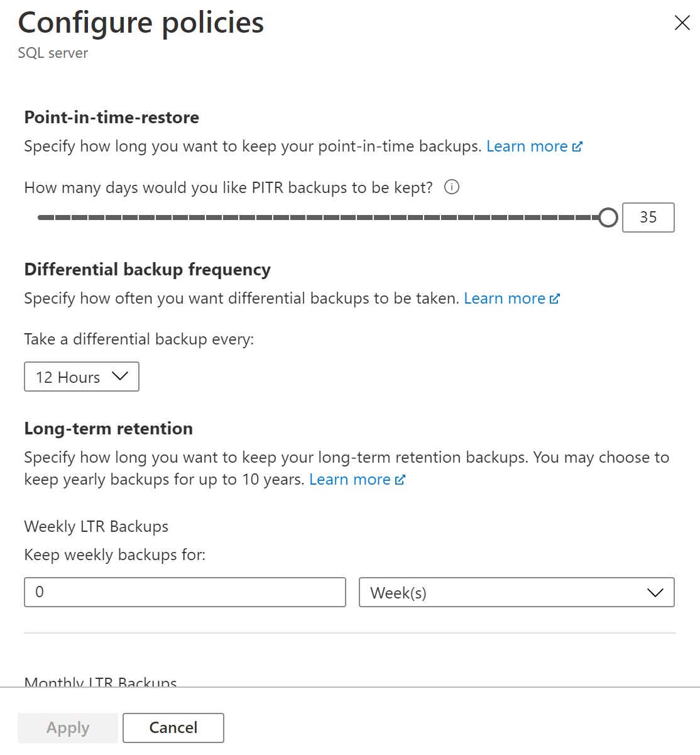
Task: Click the Long-term retention section heading
Action: pyautogui.click(x=108, y=429)
